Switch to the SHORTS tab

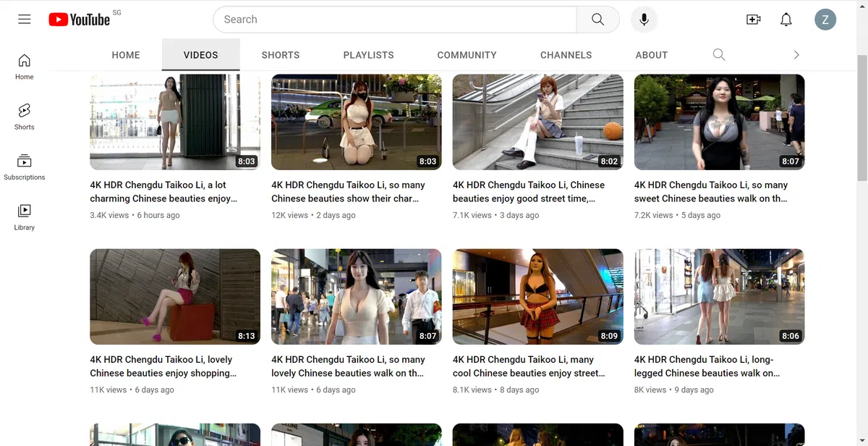coord(280,54)
